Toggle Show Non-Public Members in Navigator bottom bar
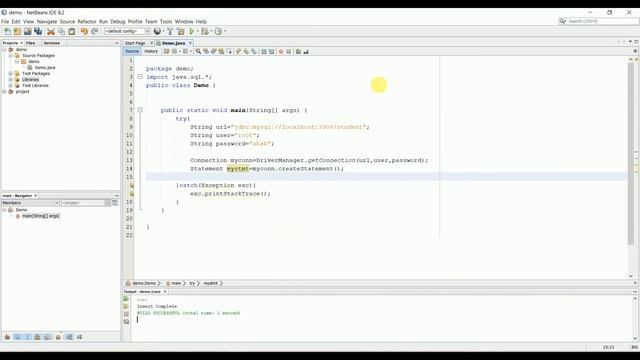Viewport: 640px width, 360px height. tap(37, 337)
